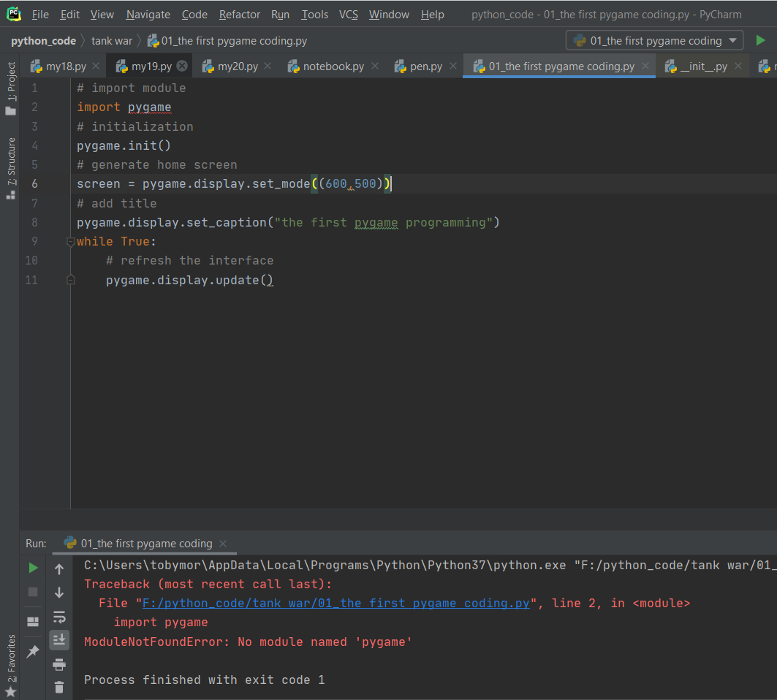777x700 pixels.
Task: Open the VCS menu
Action: pyautogui.click(x=349, y=15)
